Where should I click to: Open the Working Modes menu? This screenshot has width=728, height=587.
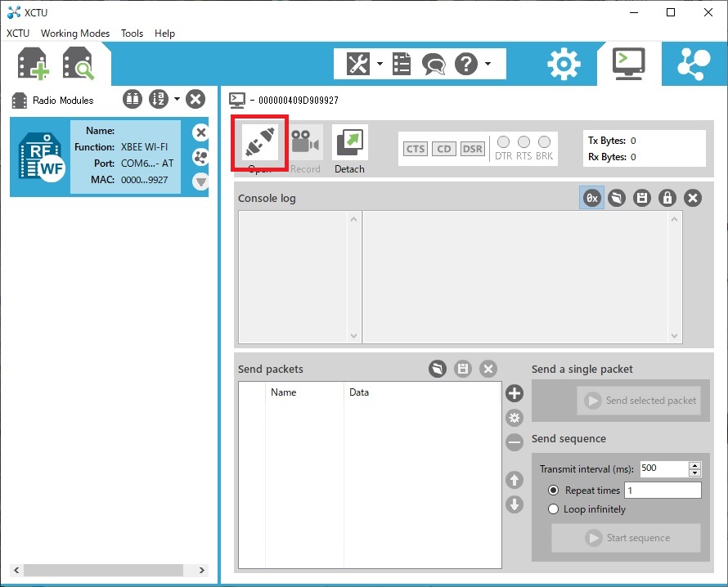75,34
